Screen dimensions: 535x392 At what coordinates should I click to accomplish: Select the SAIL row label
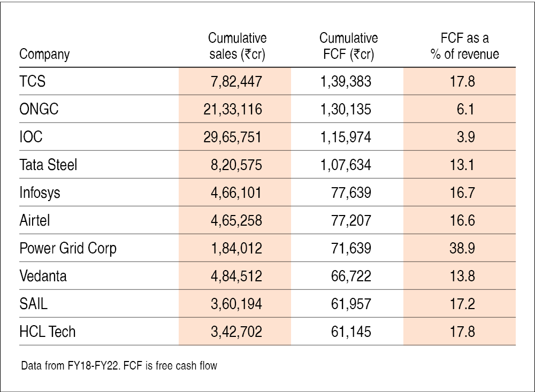[x=33, y=304]
